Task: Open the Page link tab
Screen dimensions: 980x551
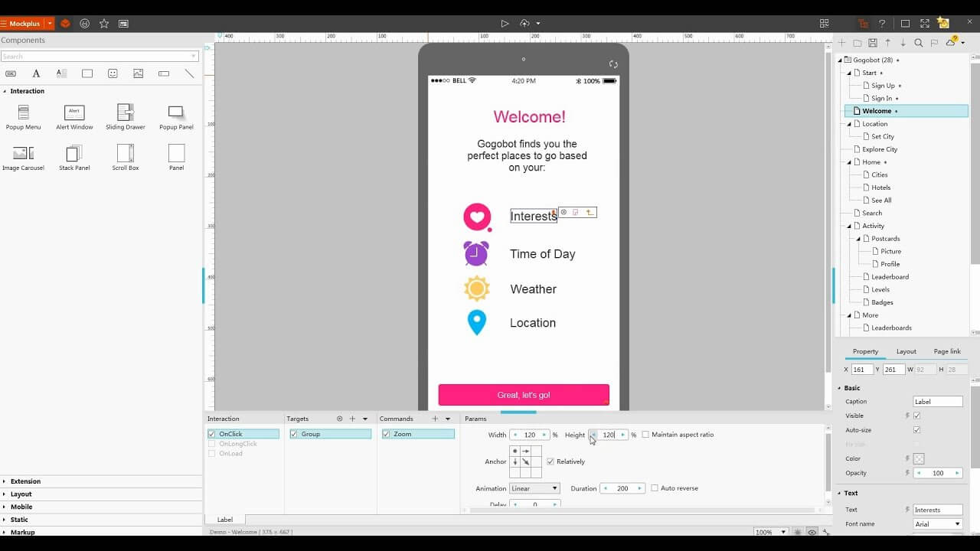Action: coord(947,351)
